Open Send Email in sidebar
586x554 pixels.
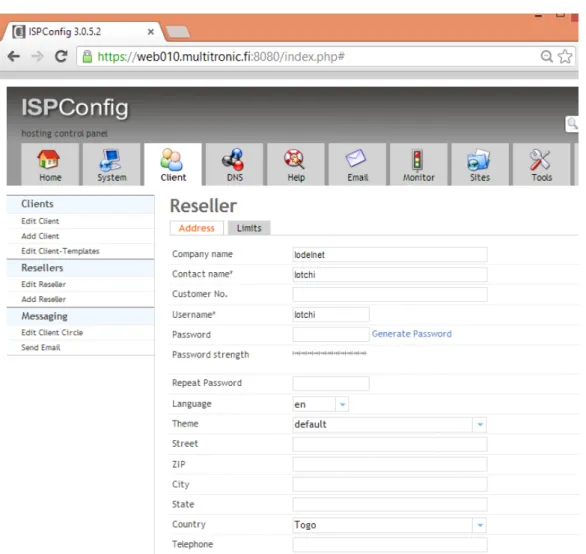click(x=41, y=347)
